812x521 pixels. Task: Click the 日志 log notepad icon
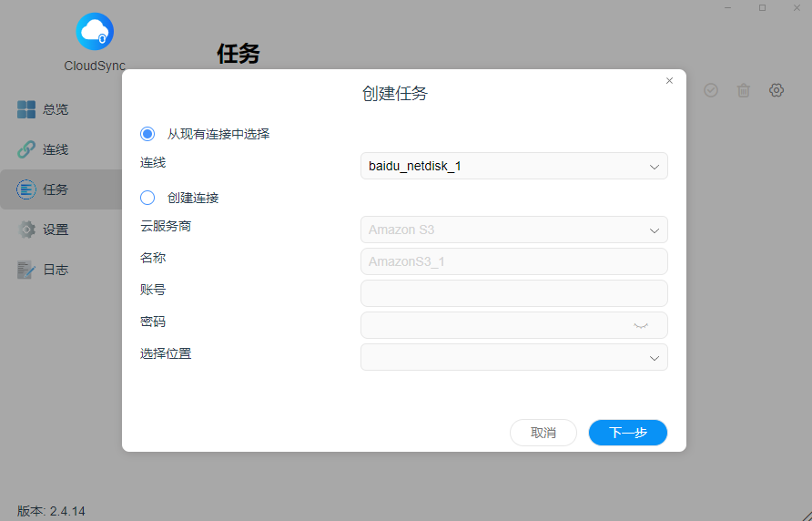click(x=26, y=270)
